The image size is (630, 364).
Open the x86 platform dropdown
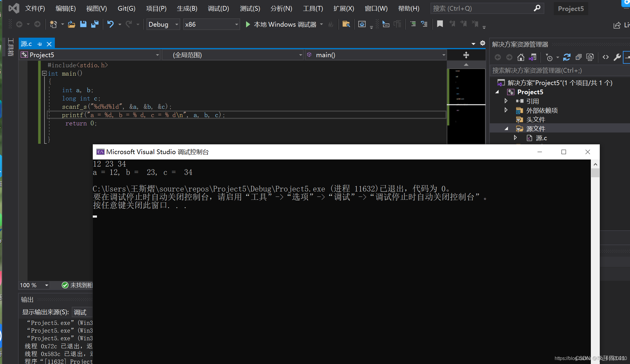[x=211, y=24]
